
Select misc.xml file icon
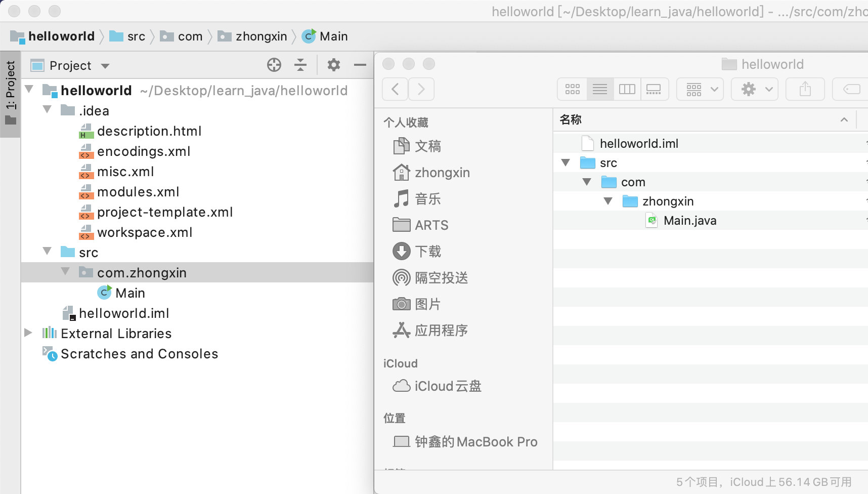tap(86, 172)
